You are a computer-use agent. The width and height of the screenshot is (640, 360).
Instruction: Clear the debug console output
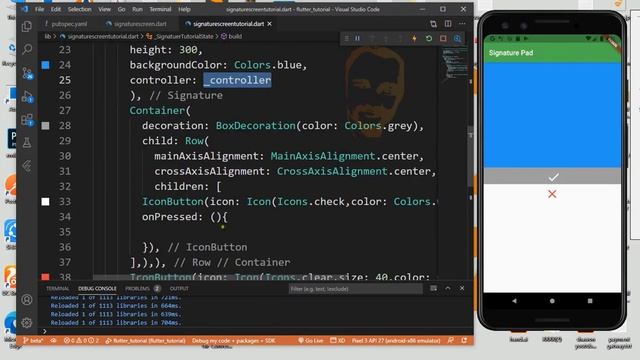coord(433,289)
